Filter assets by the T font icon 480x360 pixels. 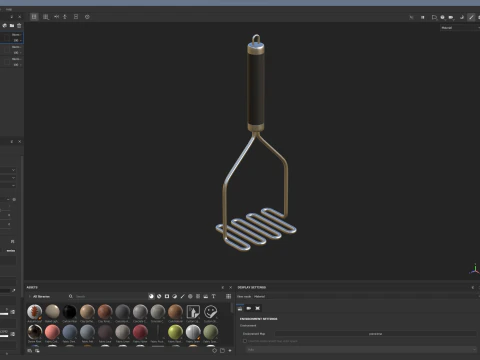pos(214,296)
